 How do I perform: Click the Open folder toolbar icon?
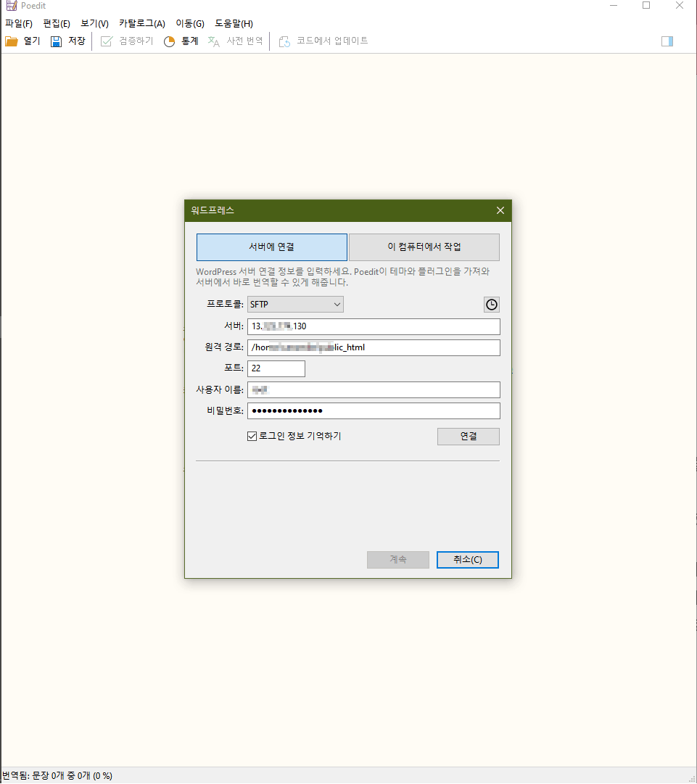[x=12, y=41]
